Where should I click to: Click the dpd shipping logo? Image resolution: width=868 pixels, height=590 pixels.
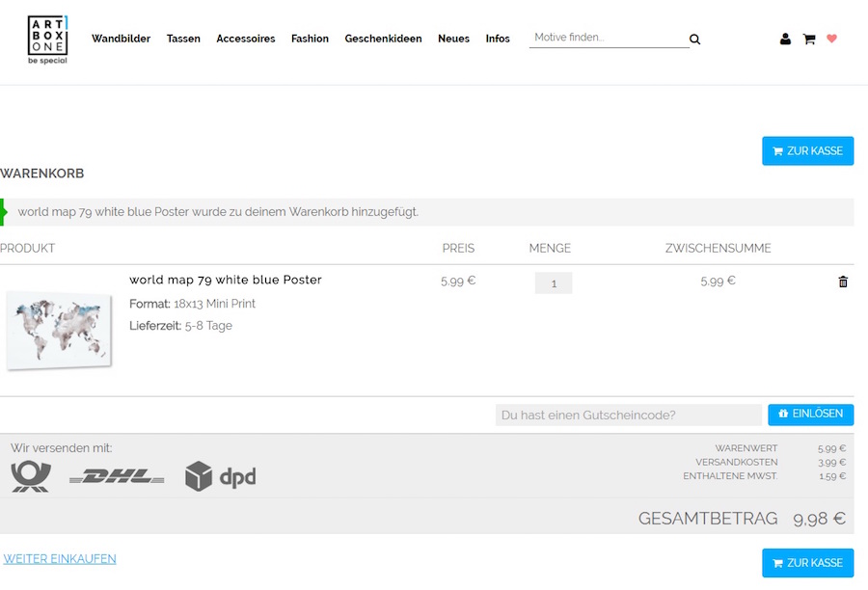click(220, 476)
